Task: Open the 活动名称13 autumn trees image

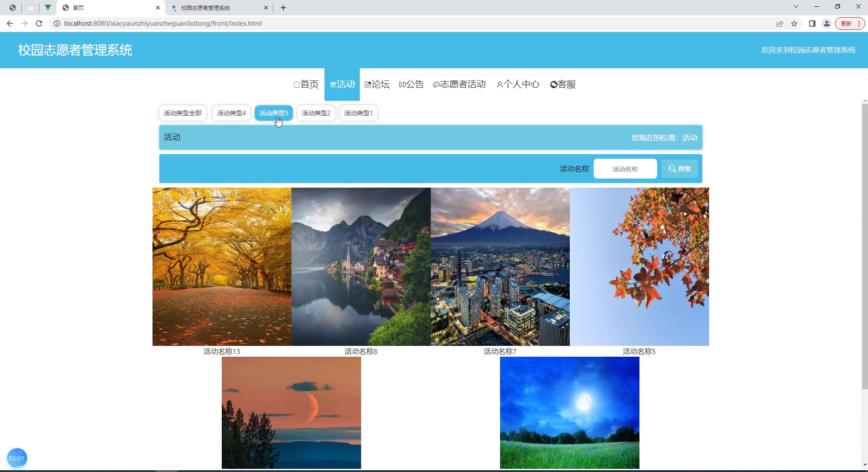Action: [222, 267]
